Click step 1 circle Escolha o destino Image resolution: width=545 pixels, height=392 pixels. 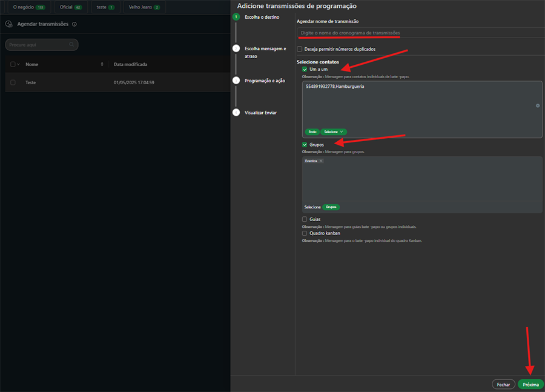pos(236,18)
